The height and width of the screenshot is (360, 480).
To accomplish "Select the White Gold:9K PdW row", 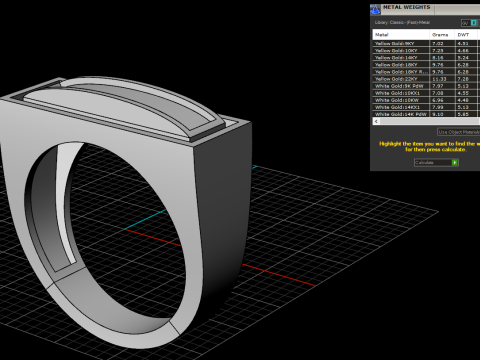I will click(426, 86).
